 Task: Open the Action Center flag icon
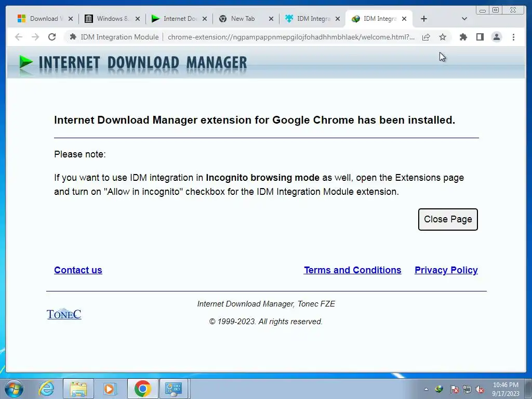[454, 389]
